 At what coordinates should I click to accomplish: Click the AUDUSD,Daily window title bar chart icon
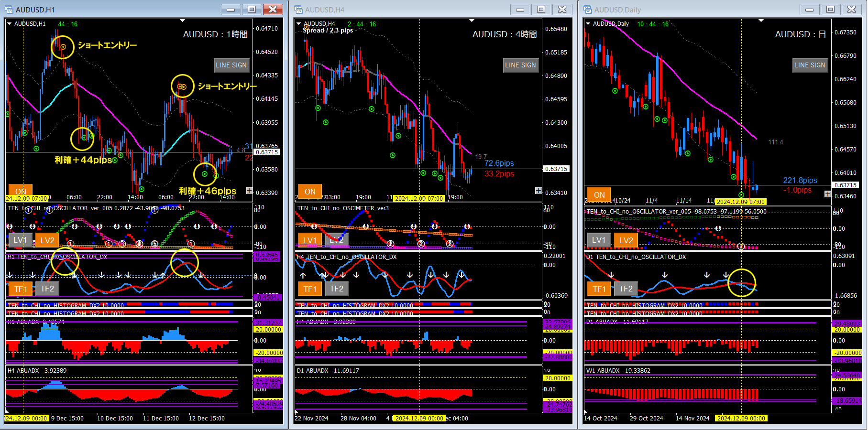588,10
